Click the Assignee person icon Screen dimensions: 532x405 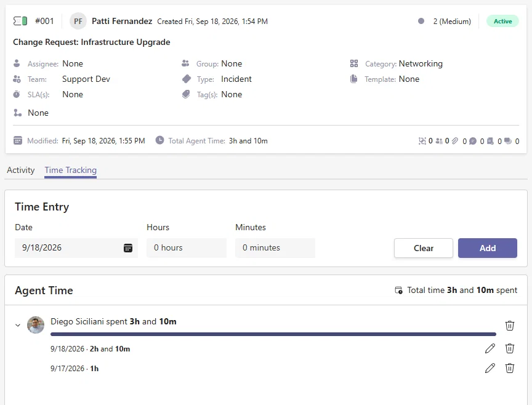[17, 63]
